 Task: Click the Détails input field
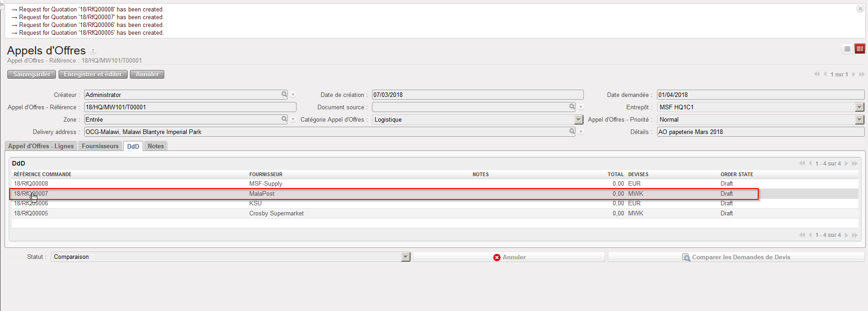[x=760, y=132]
